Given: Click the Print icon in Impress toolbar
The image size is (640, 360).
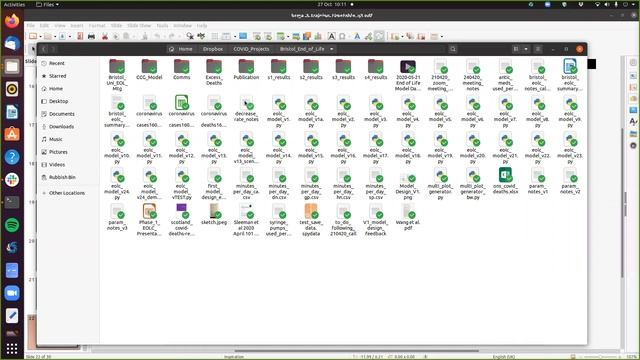Looking at the screenshot, I should 91,36.
